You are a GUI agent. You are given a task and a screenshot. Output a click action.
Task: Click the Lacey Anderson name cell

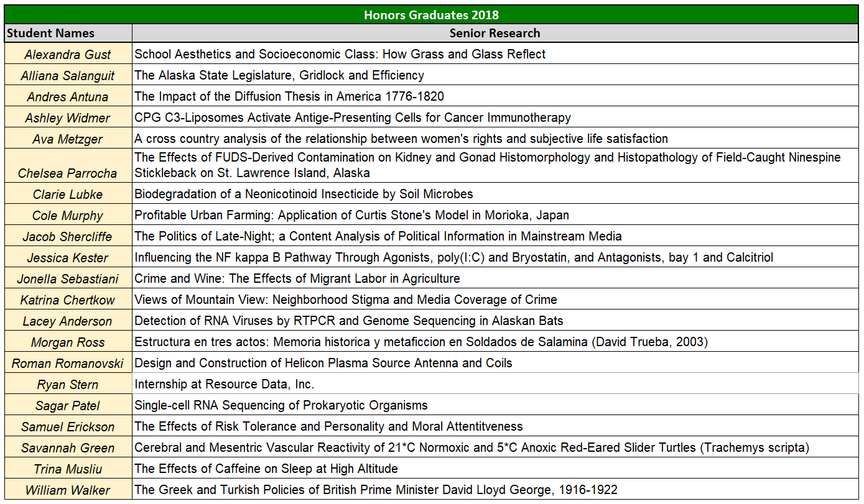(x=65, y=321)
